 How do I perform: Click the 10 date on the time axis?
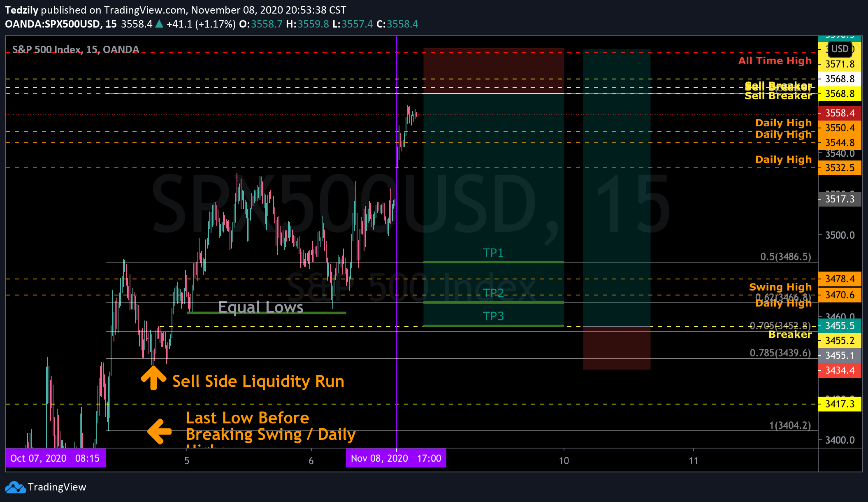[x=564, y=461]
